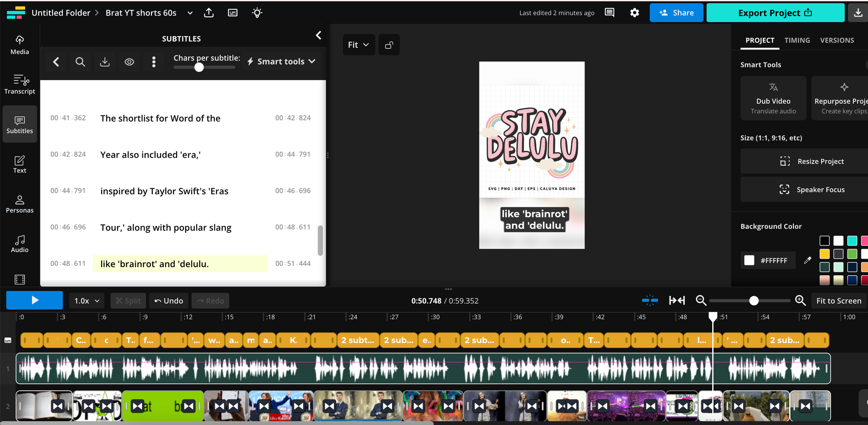Click the Undo button
This screenshot has width=868, height=425.
click(168, 300)
